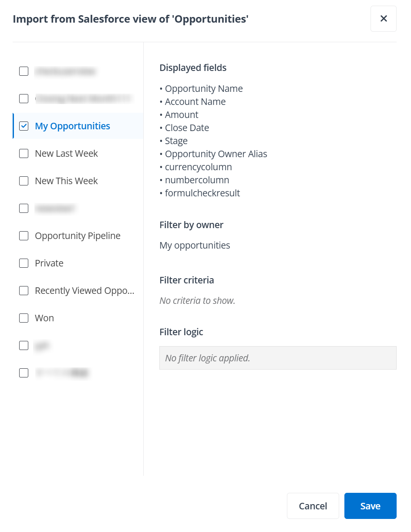411x532 pixels.
Task: Uncheck the My Opportunities checkbox
Action: point(24,126)
